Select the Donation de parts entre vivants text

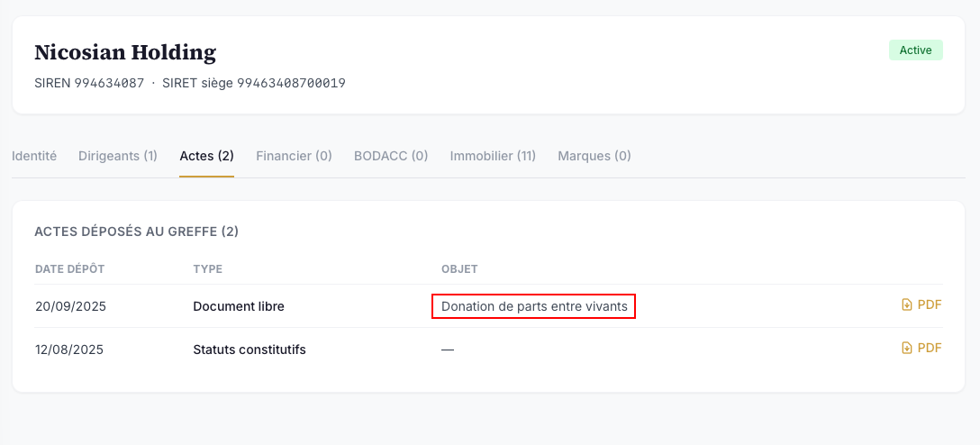tap(534, 306)
